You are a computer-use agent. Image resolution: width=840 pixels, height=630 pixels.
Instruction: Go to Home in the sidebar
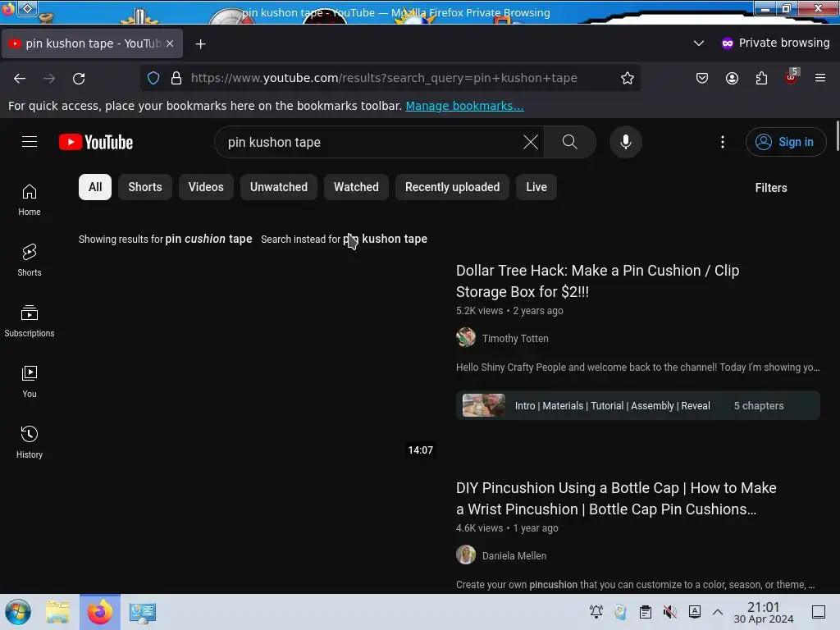point(30,200)
